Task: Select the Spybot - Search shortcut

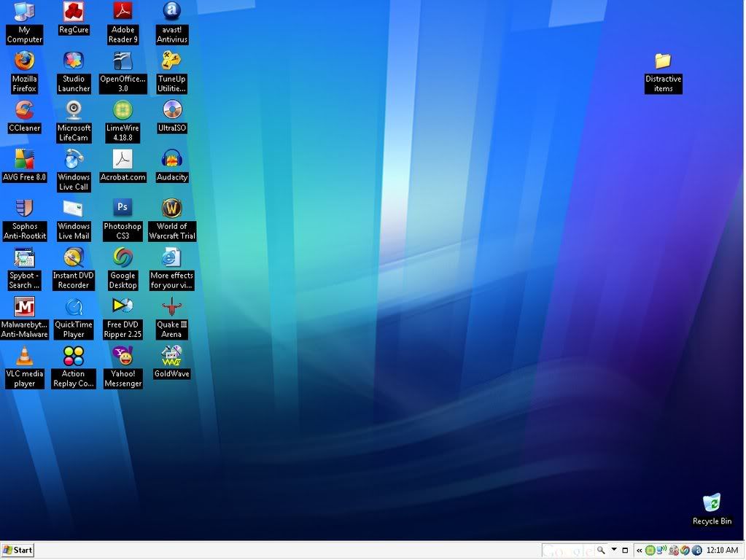Action: pyautogui.click(x=24, y=269)
